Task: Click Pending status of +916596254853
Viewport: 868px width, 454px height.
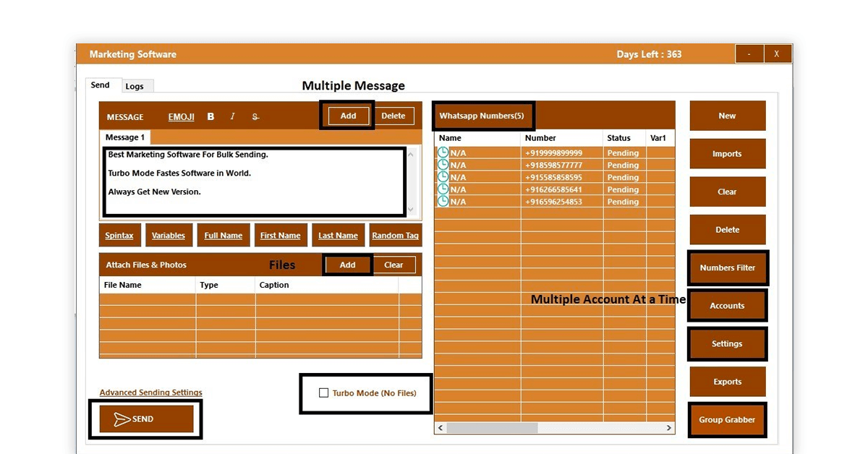Action: click(623, 202)
